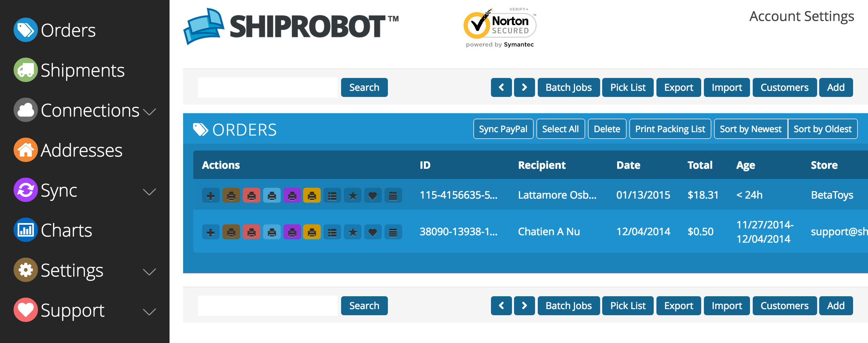
Task: Click the list icon in Lattamore row
Action: [332, 196]
